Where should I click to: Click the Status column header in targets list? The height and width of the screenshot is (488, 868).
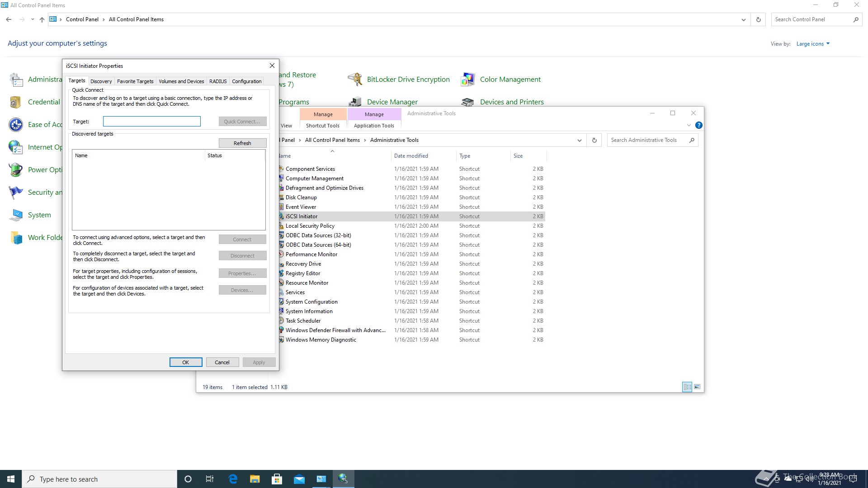(234, 155)
